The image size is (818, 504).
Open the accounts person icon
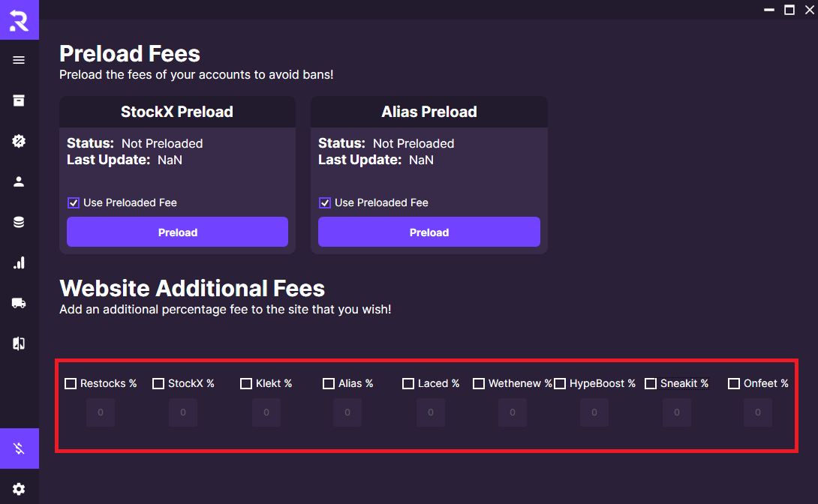pyautogui.click(x=19, y=181)
